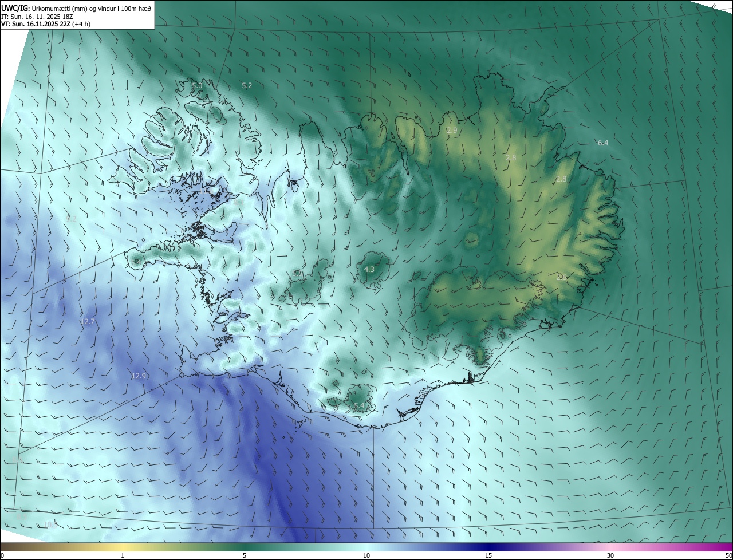Click the title "Úrkomumætti (mm) og vindur í 100m hæð"

pyautogui.click(x=92, y=8)
